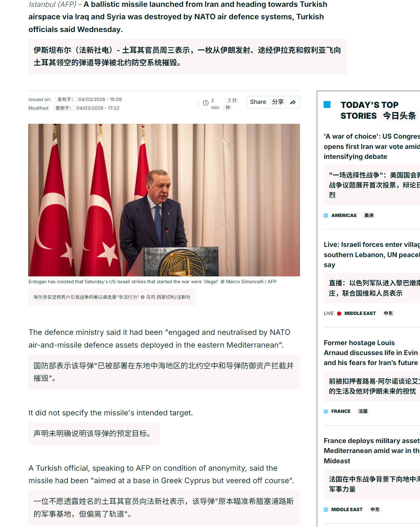Open 'A war of choice' US Congress story
Viewport: 420px width, 527px height.
click(372, 146)
